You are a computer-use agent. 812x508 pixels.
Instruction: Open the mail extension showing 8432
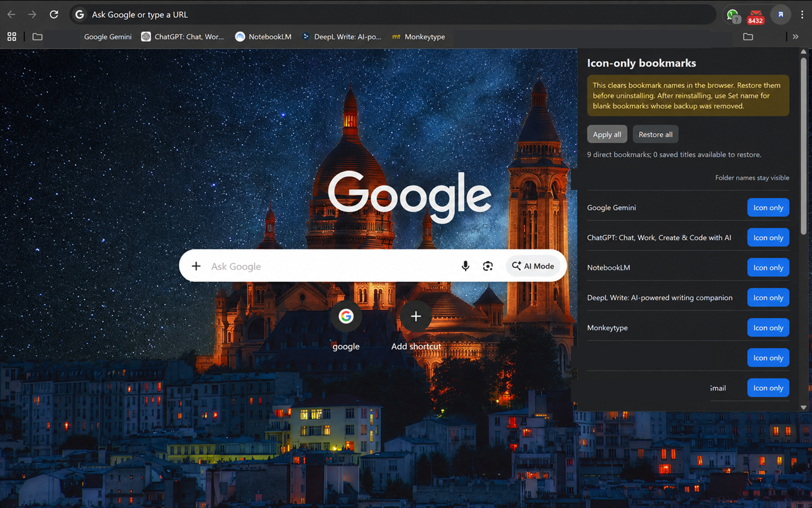pos(755,17)
